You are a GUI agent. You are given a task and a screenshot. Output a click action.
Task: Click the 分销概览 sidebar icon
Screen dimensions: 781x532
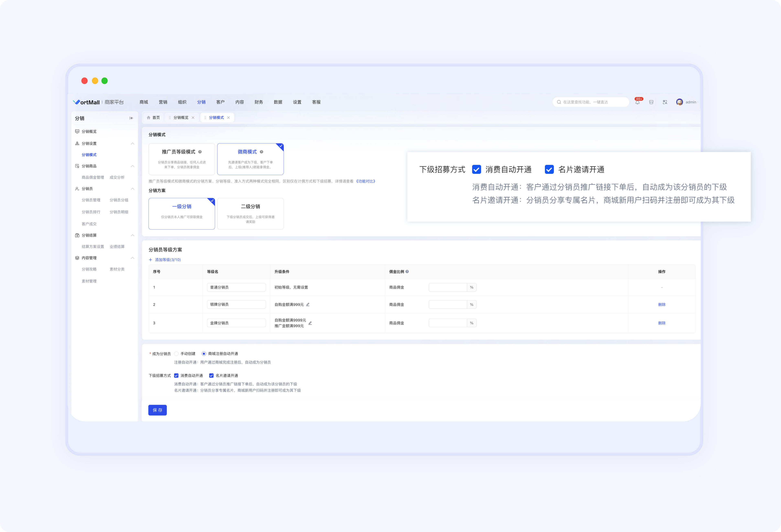click(77, 131)
